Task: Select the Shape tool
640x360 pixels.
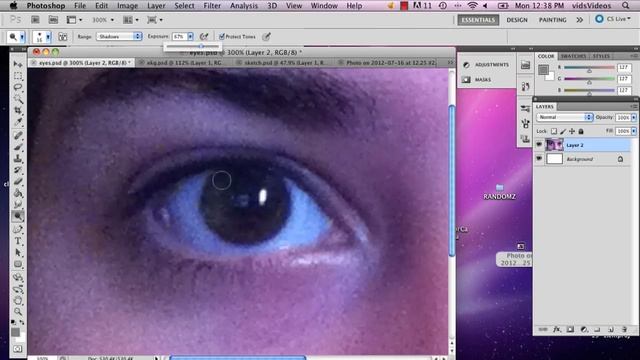Action: coord(18,264)
